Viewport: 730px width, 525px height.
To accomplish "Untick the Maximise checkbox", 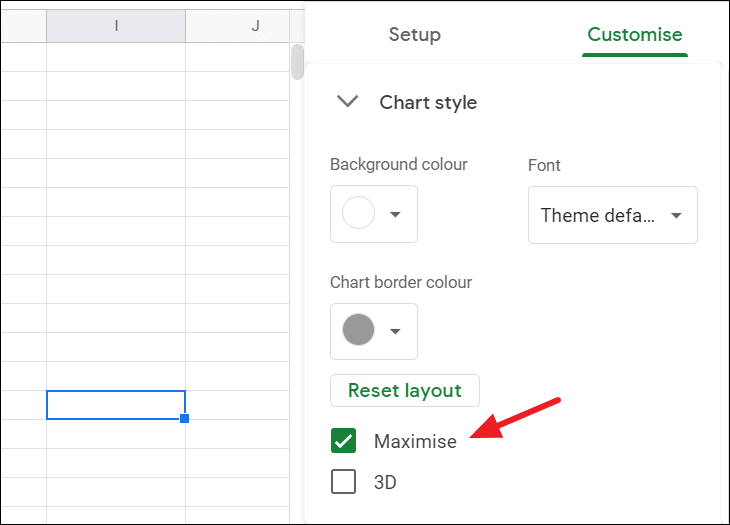I will [x=344, y=441].
